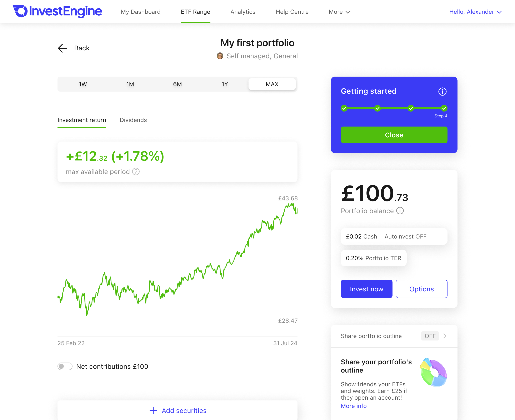The height and width of the screenshot is (420, 515).
Task: Click the max available period help icon
Action: click(136, 172)
